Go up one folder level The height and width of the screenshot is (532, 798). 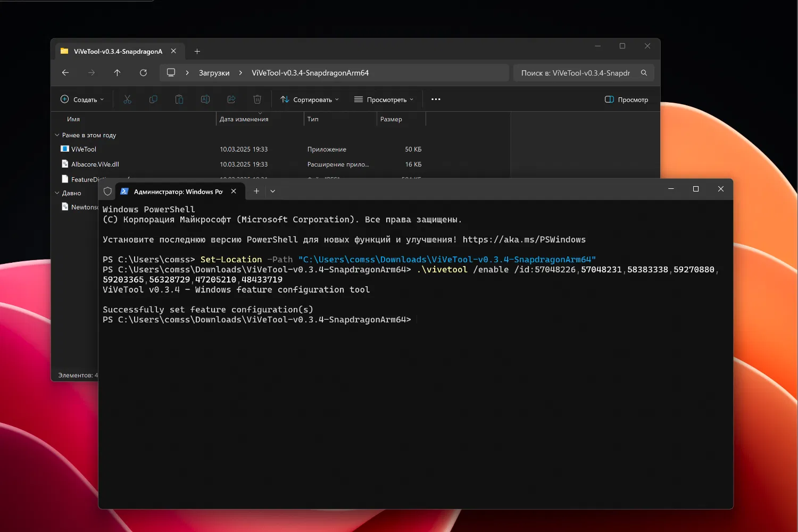coord(117,73)
